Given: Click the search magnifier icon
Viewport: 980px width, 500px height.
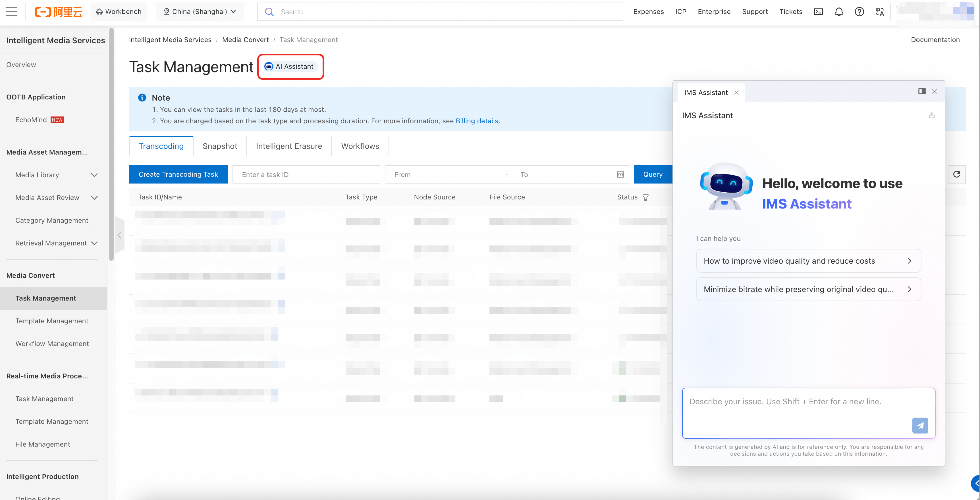Looking at the screenshot, I should (269, 12).
